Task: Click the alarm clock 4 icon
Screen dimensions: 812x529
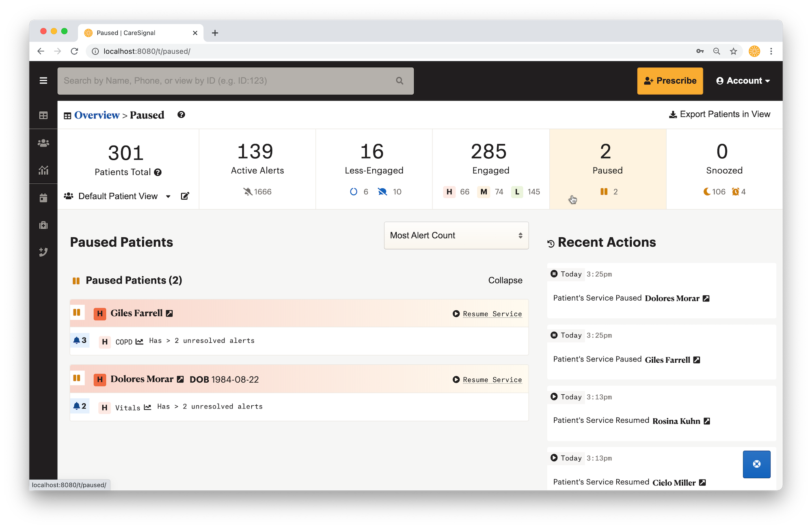Action: coord(735,191)
